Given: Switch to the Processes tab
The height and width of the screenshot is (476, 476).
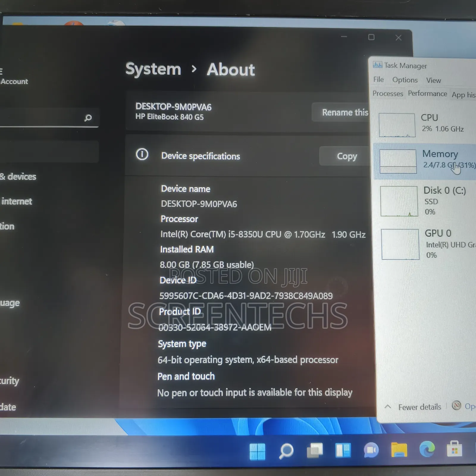Looking at the screenshot, I should [x=388, y=93].
